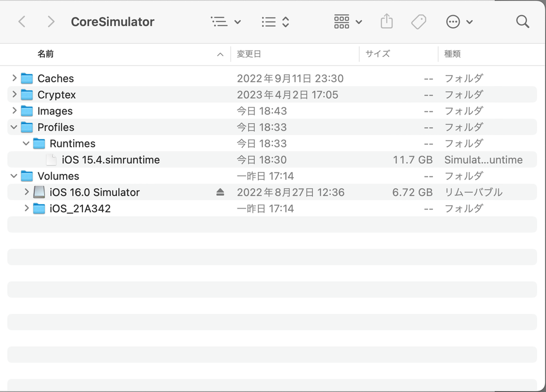Collapse the Profiles folder

14,127
